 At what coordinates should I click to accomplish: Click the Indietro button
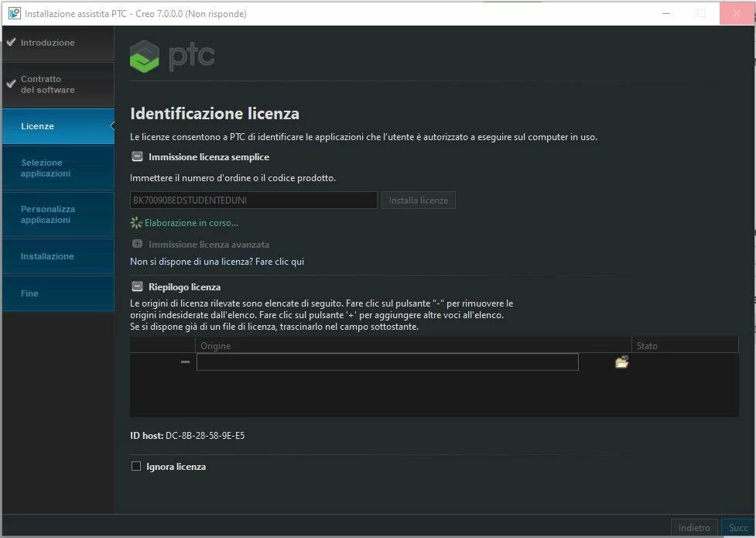694,528
